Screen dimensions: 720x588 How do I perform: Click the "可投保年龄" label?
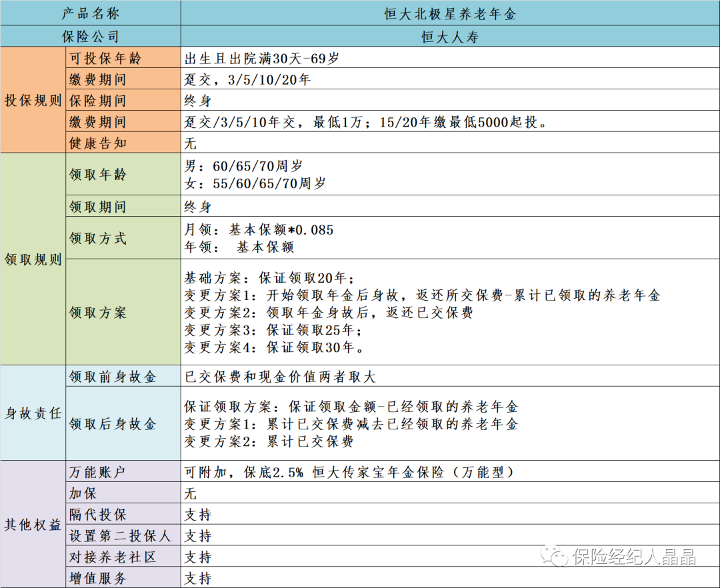(x=105, y=58)
